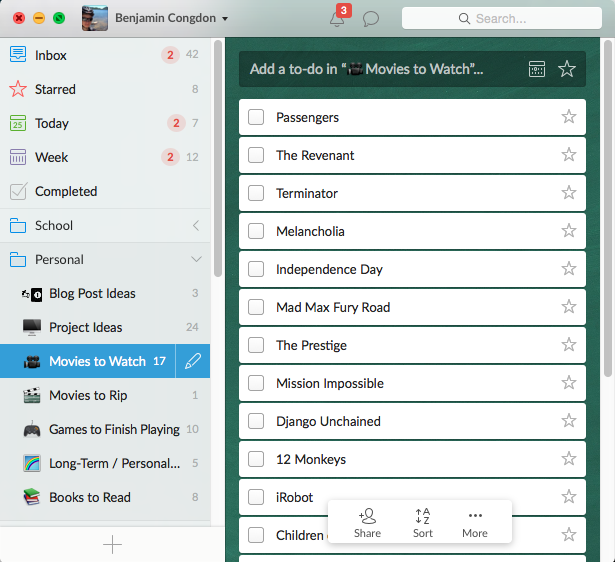The image size is (615, 562).
Task: Open the Inbox list
Action: coord(105,55)
